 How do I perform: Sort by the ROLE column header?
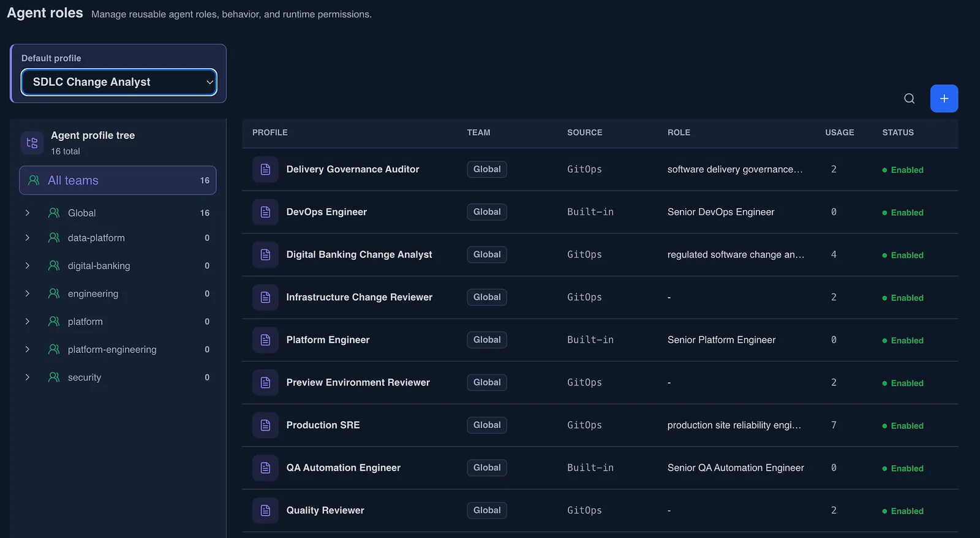(x=679, y=132)
